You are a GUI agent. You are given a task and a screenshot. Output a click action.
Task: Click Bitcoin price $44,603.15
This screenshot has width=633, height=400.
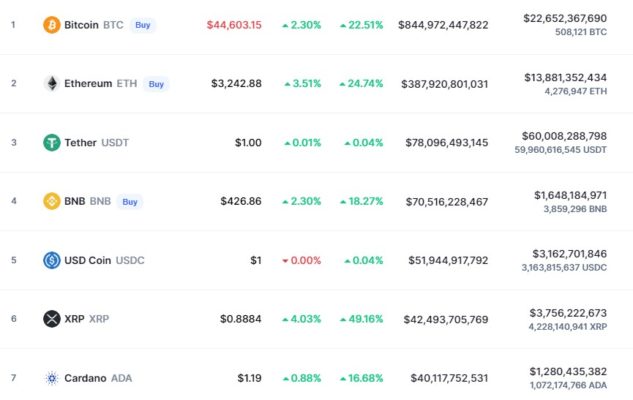[x=234, y=24]
